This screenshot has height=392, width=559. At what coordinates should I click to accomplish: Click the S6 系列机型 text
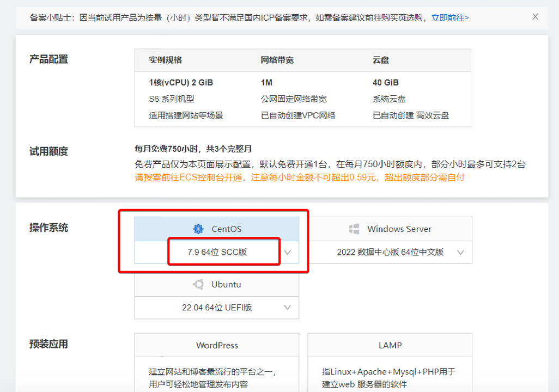pyautogui.click(x=172, y=99)
